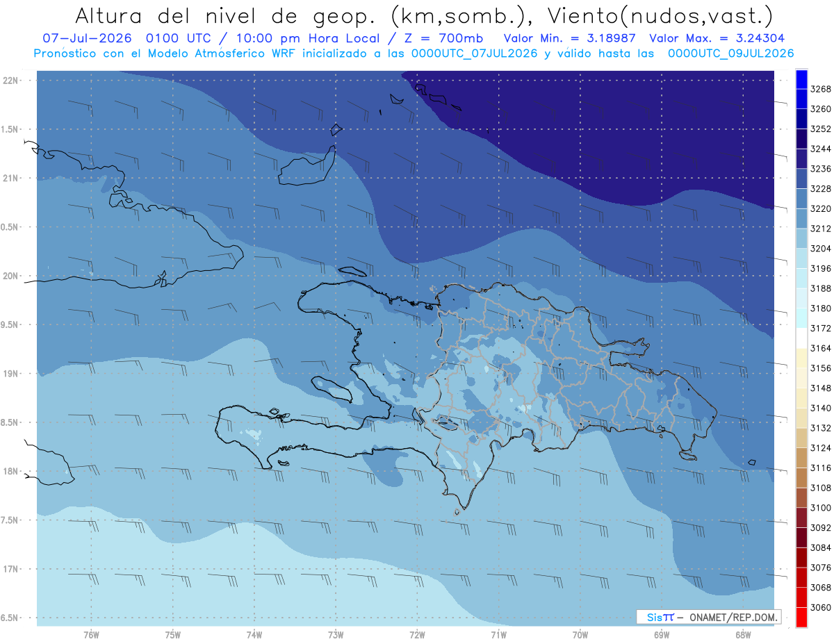Click the 3204 colorbar label
The width and height of the screenshot is (834, 644).
click(x=821, y=249)
